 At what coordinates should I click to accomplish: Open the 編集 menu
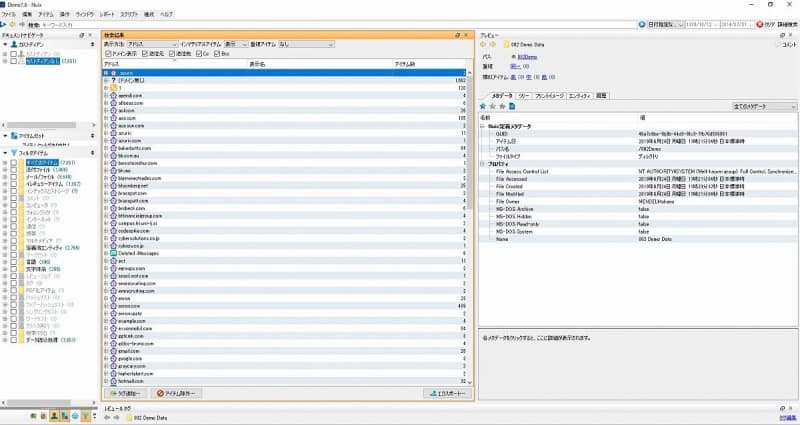pyautogui.click(x=27, y=14)
